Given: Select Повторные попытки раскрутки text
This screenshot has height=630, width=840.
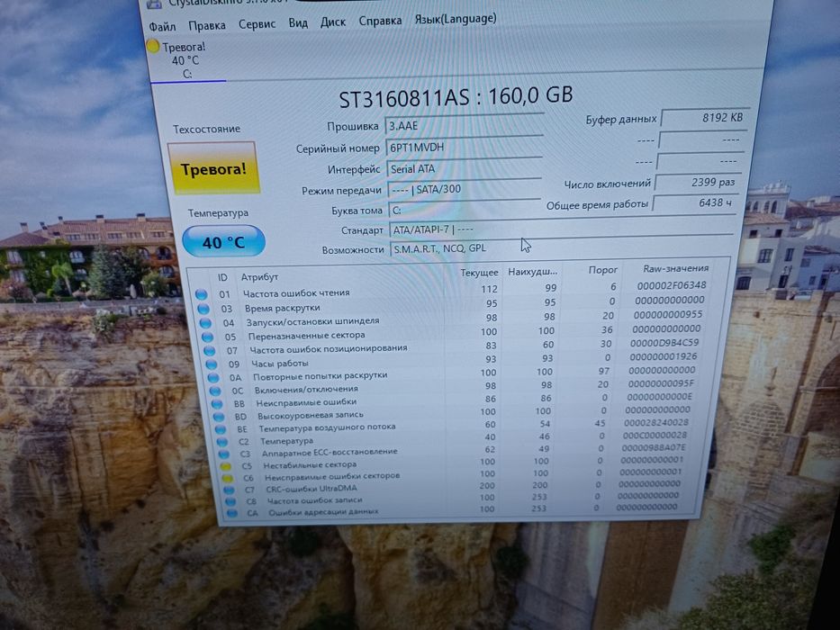Looking at the screenshot, I should tap(320, 375).
